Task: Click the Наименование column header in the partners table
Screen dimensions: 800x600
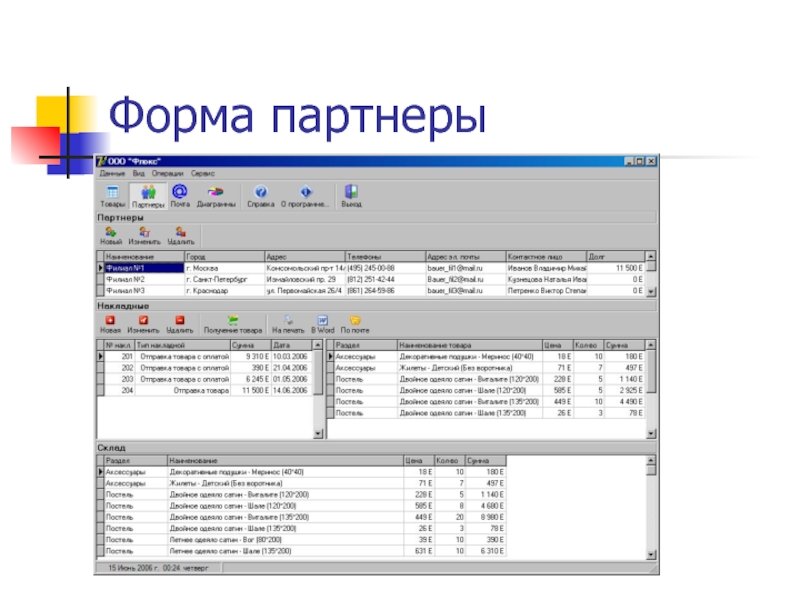Action: (144, 257)
